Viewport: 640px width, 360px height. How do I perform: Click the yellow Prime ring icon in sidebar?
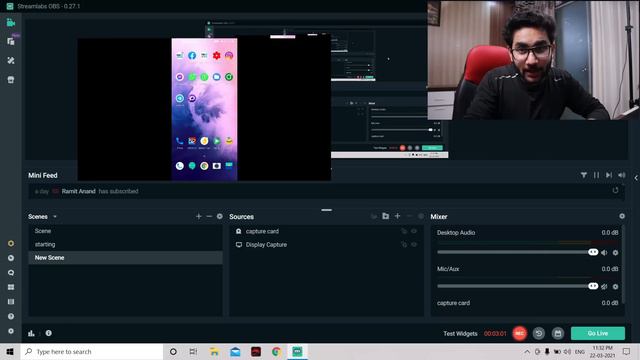(11, 243)
